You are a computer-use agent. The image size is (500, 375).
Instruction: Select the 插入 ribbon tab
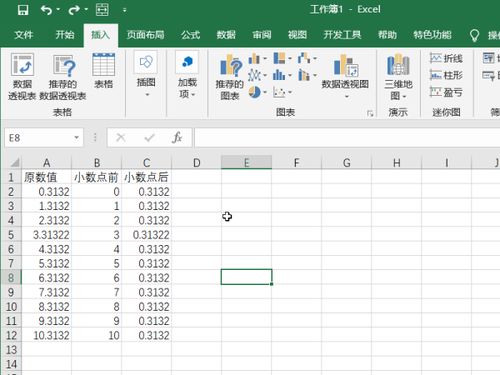100,35
